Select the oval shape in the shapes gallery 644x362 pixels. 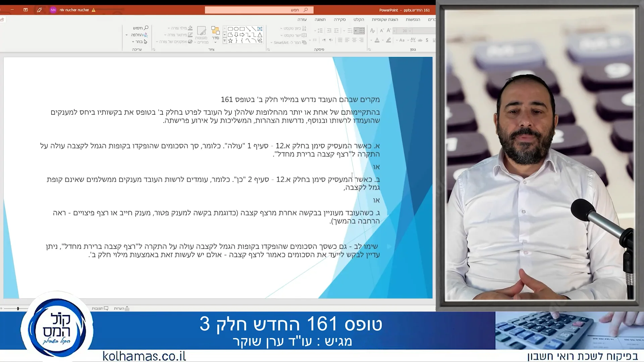[236, 28]
